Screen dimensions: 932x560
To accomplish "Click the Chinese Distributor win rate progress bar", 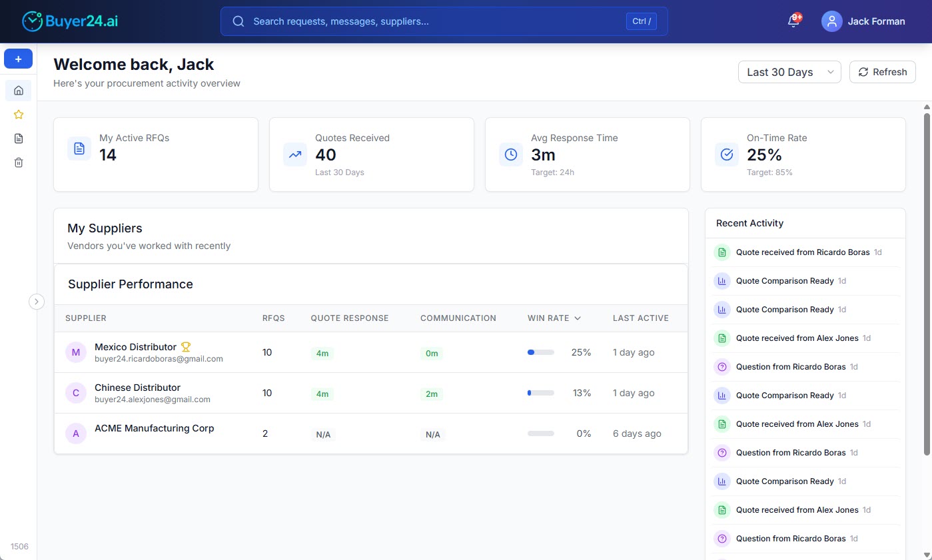I will coord(540,392).
